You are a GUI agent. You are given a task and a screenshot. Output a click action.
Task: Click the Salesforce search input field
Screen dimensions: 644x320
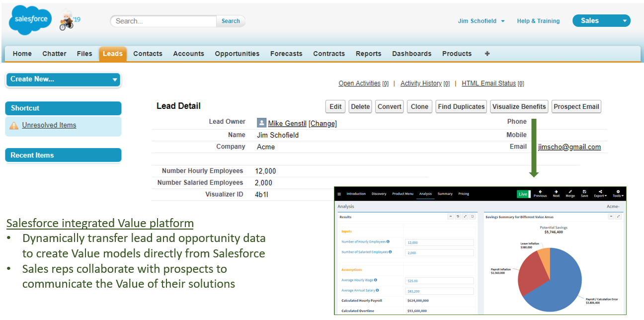[163, 21]
